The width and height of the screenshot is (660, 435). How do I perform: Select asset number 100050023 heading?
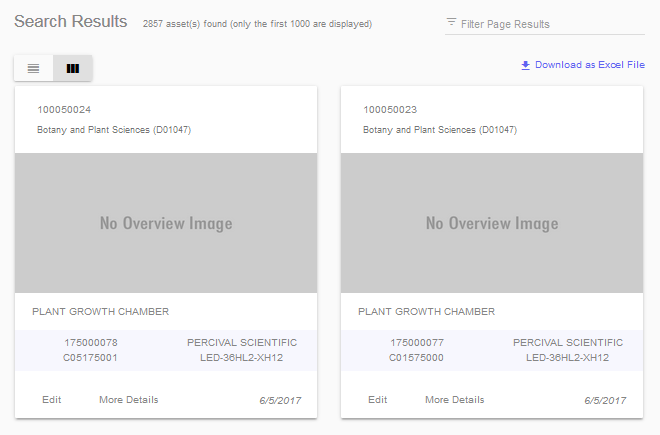coord(390,110)
